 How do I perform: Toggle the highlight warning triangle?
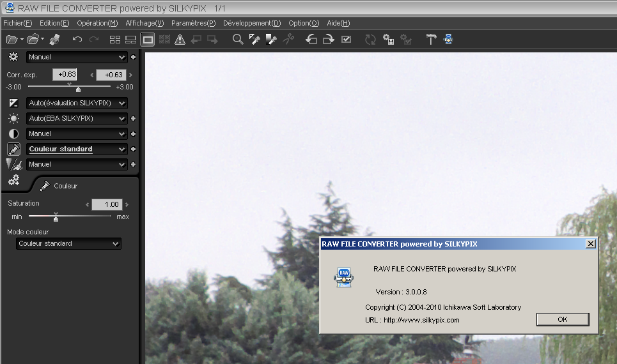pyautogui.click(x=180, y=40)
